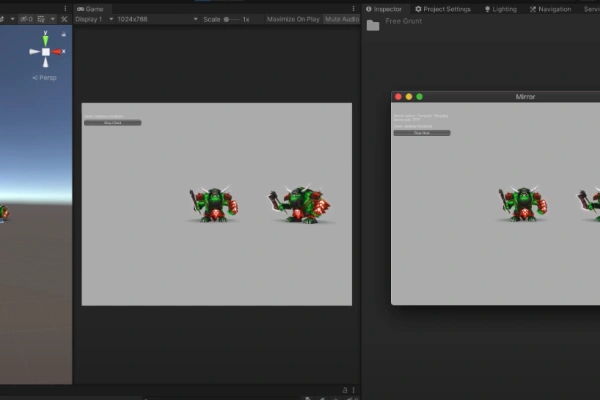600x400 pixels.
Task: Toggle Mute Audio in Game view
Action: [342, 19]
